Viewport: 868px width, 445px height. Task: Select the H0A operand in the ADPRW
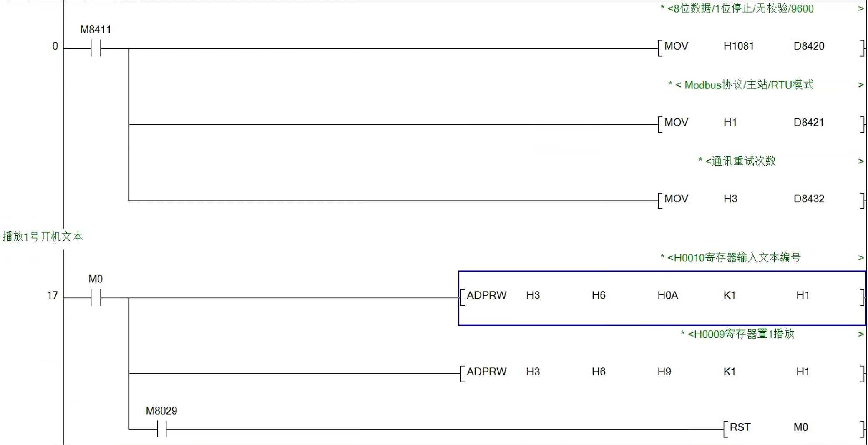point(668,295)
